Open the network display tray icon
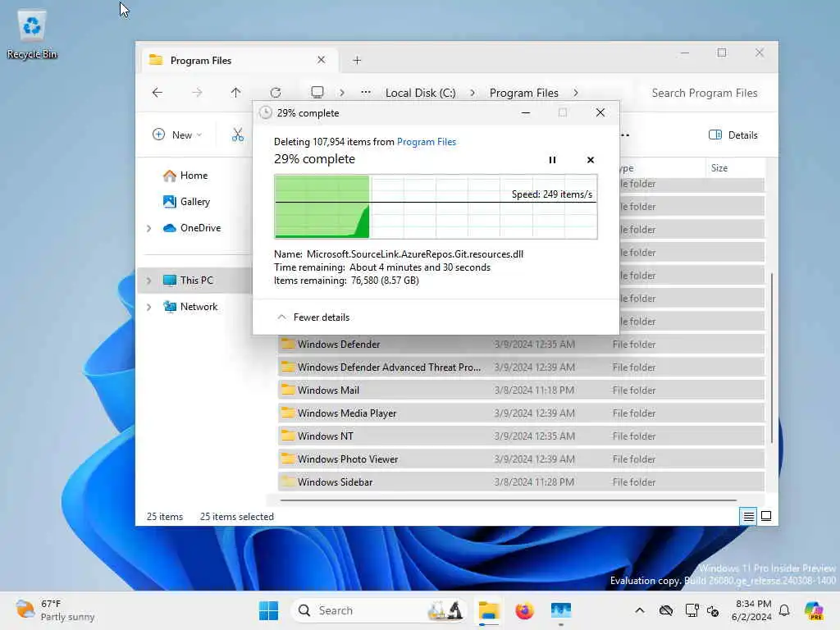This screenshot has height=630, width=840. pyautogui.click(x=692, y=610)
